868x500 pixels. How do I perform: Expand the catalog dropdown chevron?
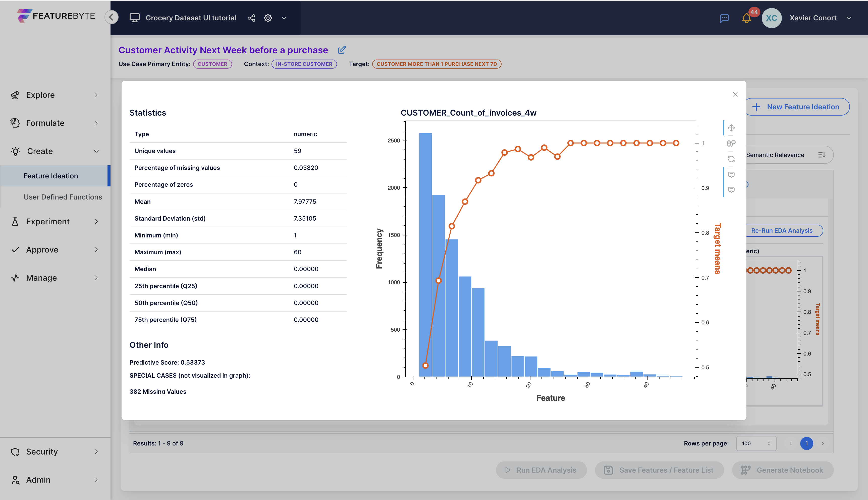(x=284, y=18)
